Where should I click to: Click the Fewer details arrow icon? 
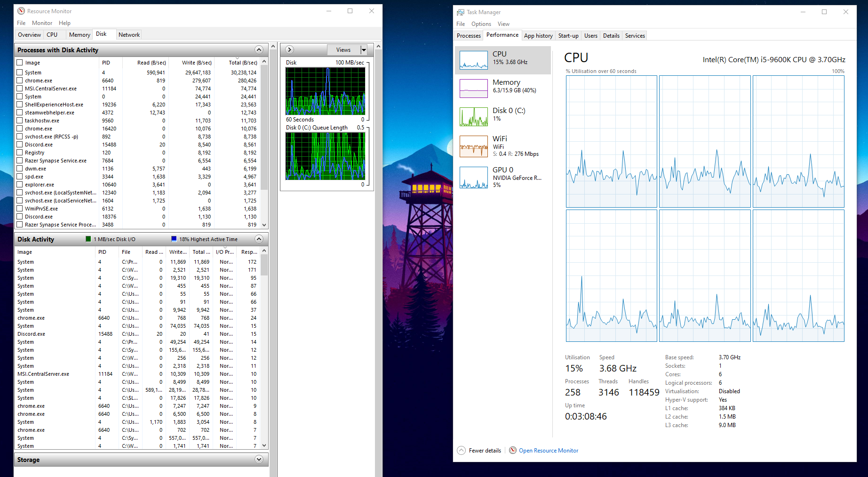pyautogui.click(x=462, y=451)
